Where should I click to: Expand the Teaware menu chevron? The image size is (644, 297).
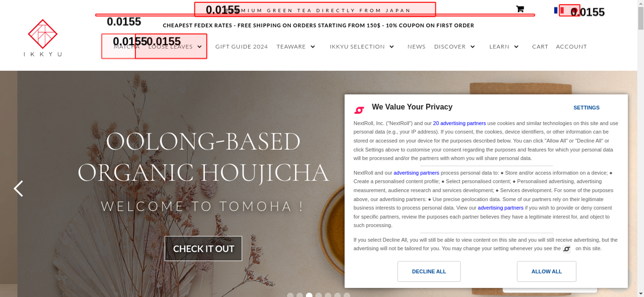click(x=313, y=47)
